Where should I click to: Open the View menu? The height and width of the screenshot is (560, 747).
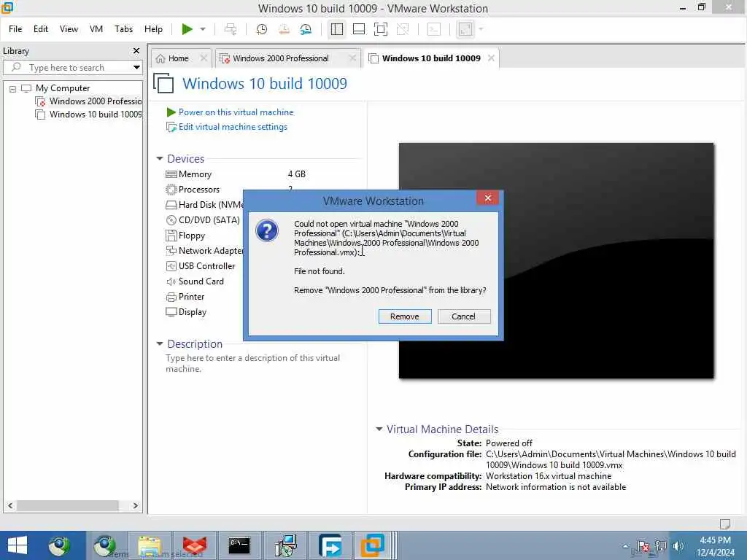69,29
